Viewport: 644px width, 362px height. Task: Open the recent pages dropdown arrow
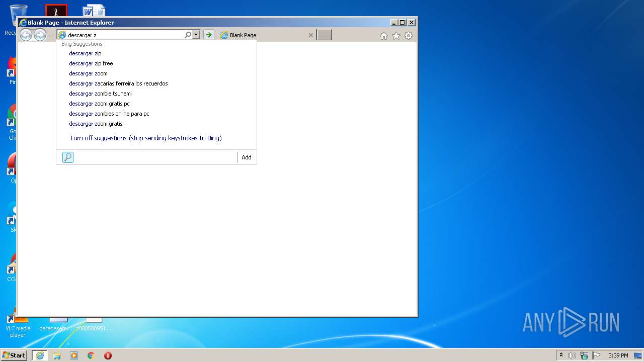(x=51, y=35)
